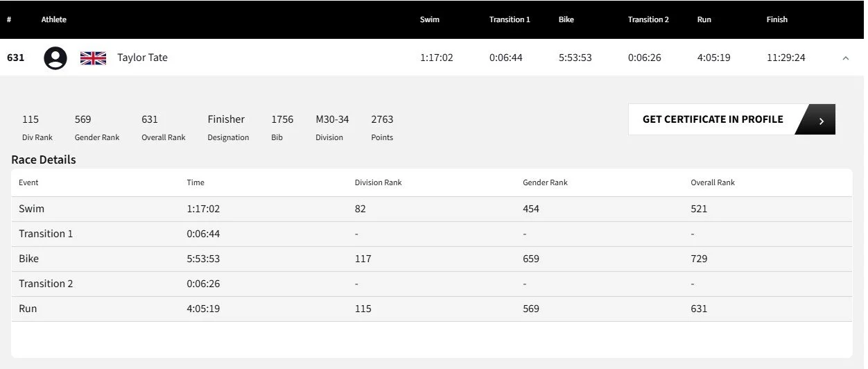Click the Gender Rank column header in the table

545,182
